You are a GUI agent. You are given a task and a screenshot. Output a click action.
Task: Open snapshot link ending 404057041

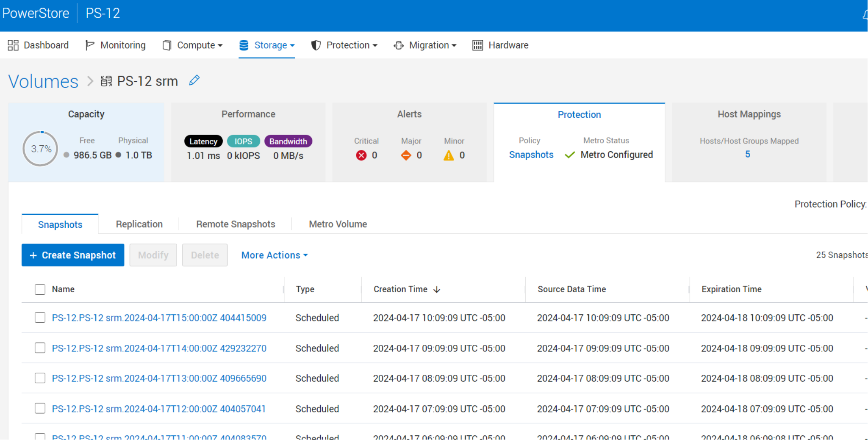[x=159, y=409]
